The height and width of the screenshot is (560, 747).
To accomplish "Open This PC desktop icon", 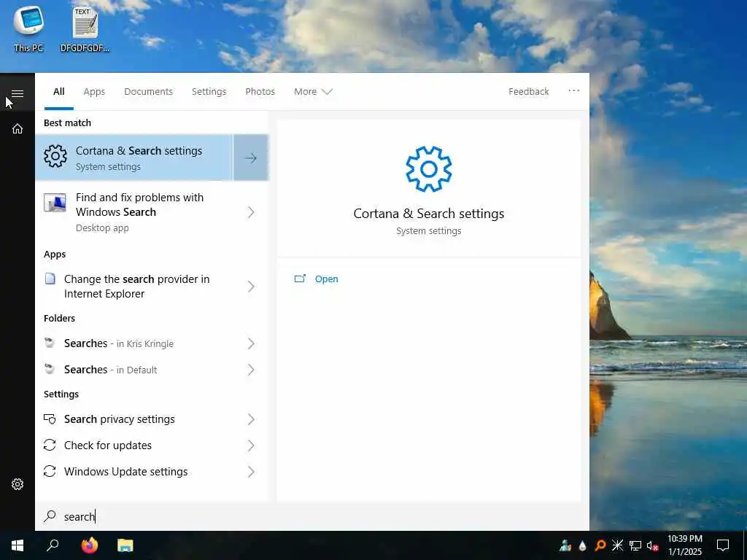I will [28, 28].
